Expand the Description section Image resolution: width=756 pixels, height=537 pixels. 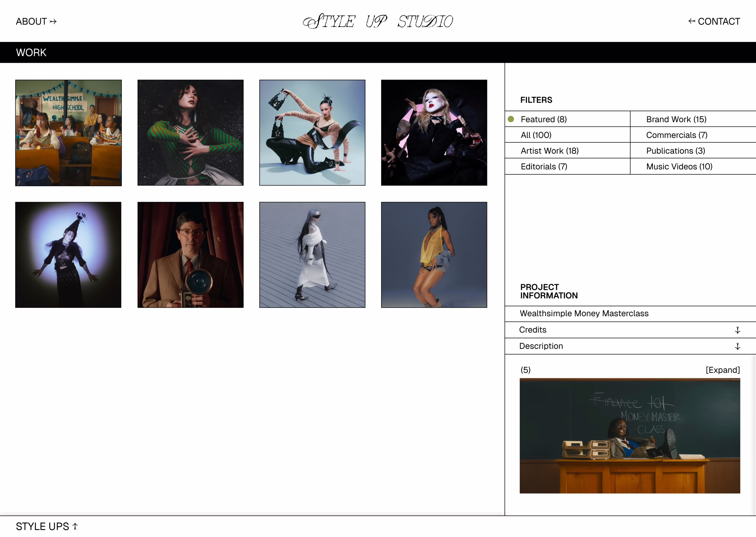(541, 346)
